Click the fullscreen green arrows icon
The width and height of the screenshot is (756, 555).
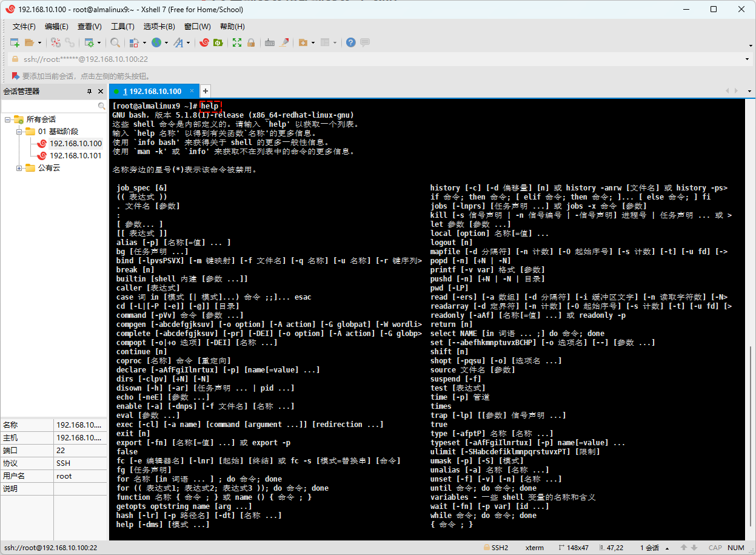pyautogui.click(x=237, y=42)
